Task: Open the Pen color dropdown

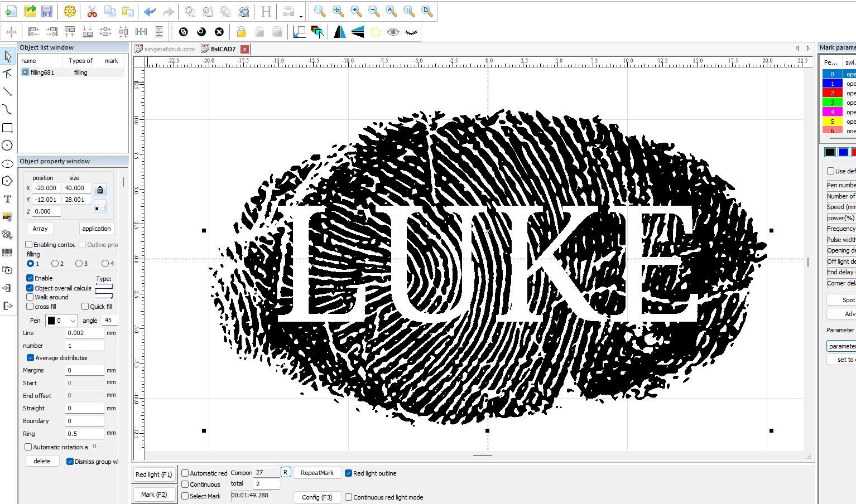Action: point(61,321)
